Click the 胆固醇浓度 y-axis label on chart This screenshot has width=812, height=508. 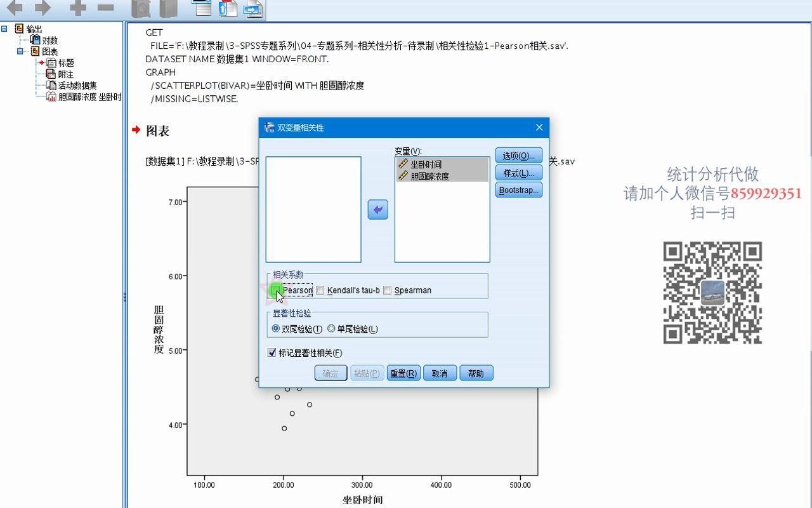click(159, 330)
